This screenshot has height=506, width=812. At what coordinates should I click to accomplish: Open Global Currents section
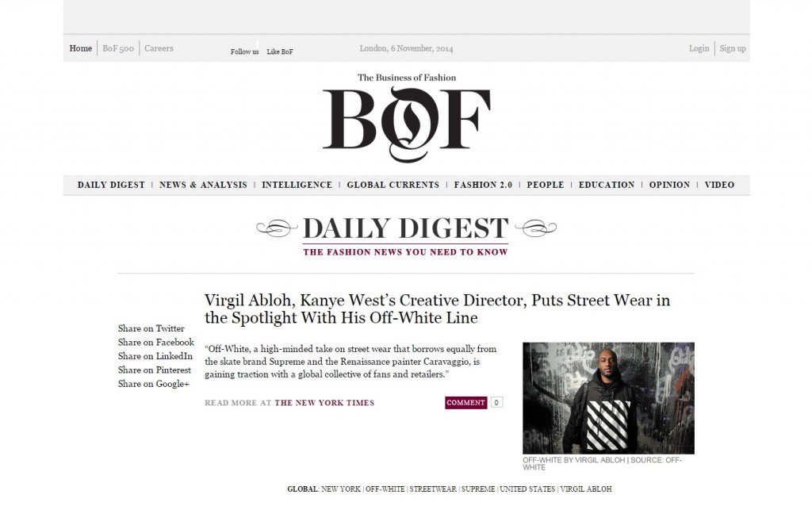point(393,185)
